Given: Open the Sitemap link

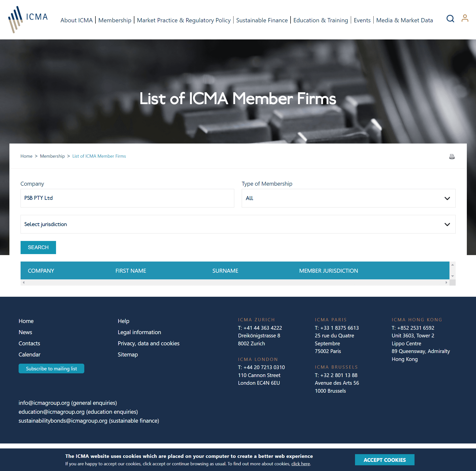Looking at the screenshot, I should tap(128, 354).
